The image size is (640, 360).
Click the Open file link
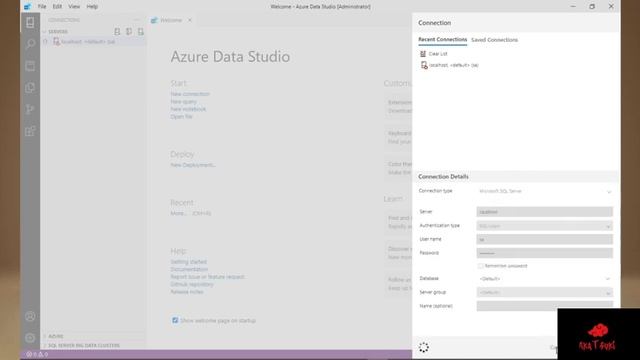coord(181,117)
